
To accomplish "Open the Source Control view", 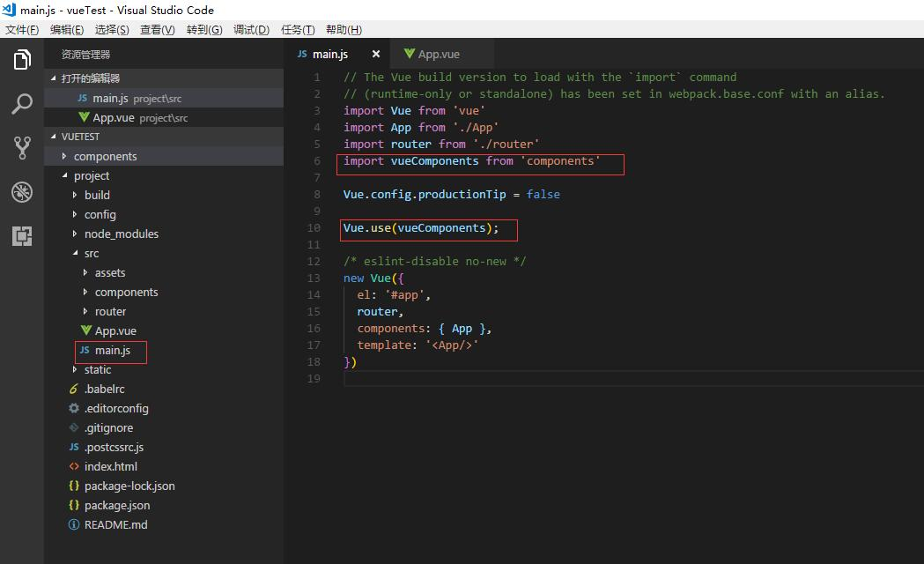I will click(22, 148).
